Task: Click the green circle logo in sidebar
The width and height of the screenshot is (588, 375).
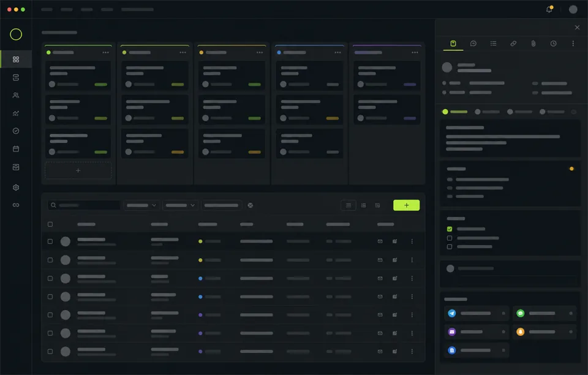Action: click(16, 34)
